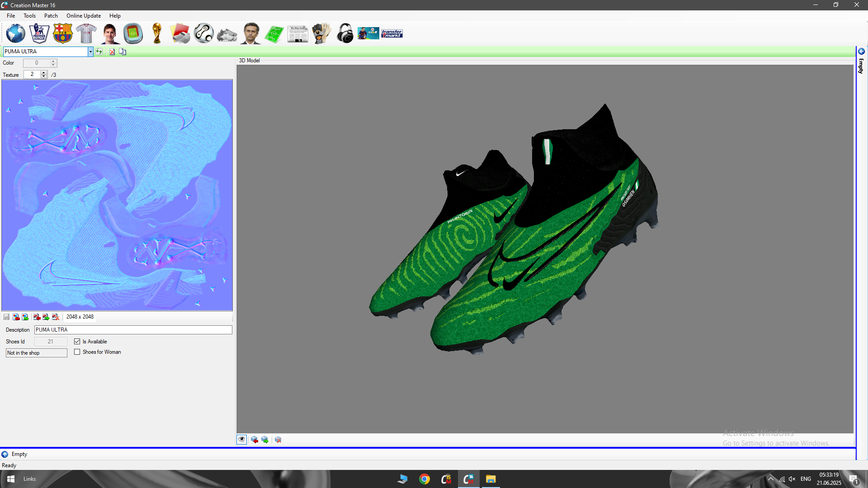868x488 pixels.
Task: Open the Shoes editor boot icon
Action: 227,34
